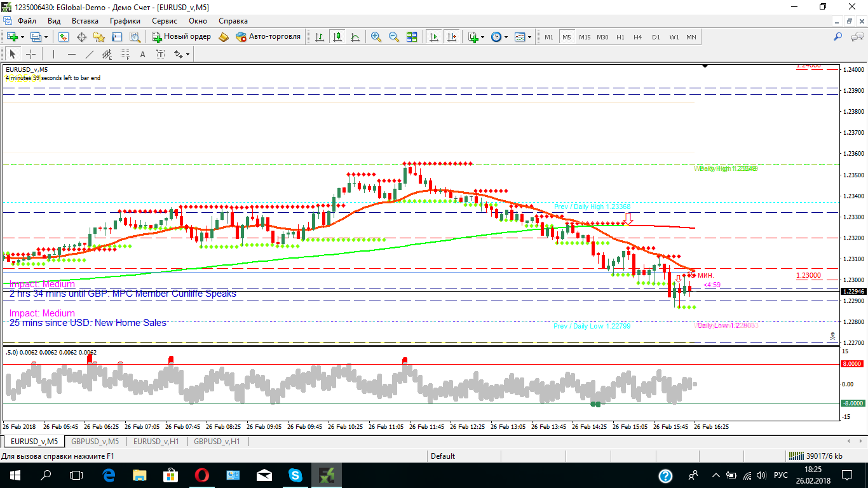The image size is (868, 488).
Task: Switch to the GBPUSD_v,M5 chart tab
Action: coord(95,441)
